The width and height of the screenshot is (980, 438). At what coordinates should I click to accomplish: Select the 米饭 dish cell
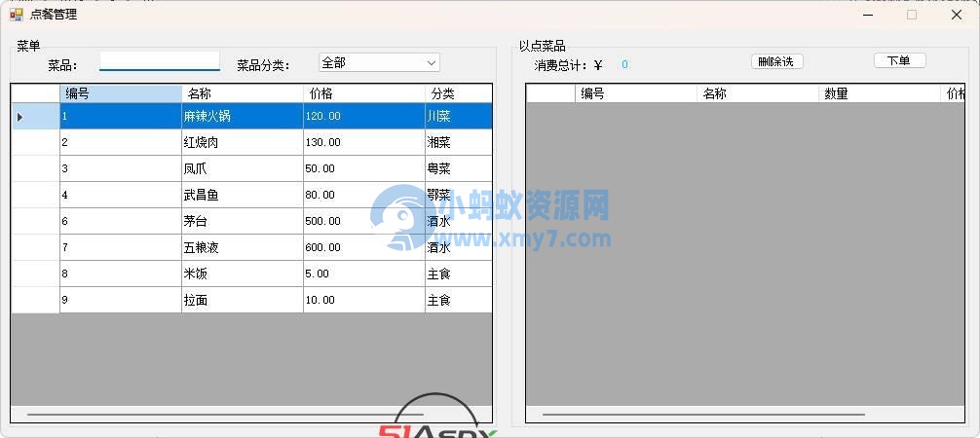[243, 274]
